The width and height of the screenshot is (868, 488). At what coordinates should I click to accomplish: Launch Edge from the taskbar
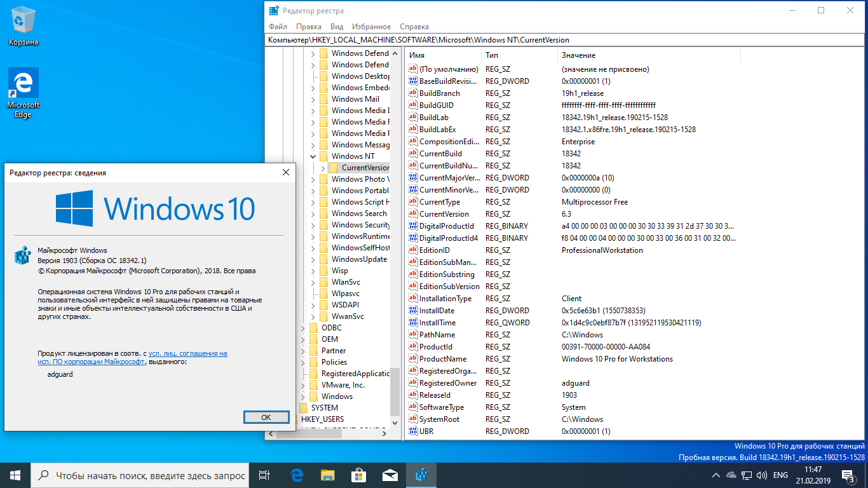(x=297, y=475)
